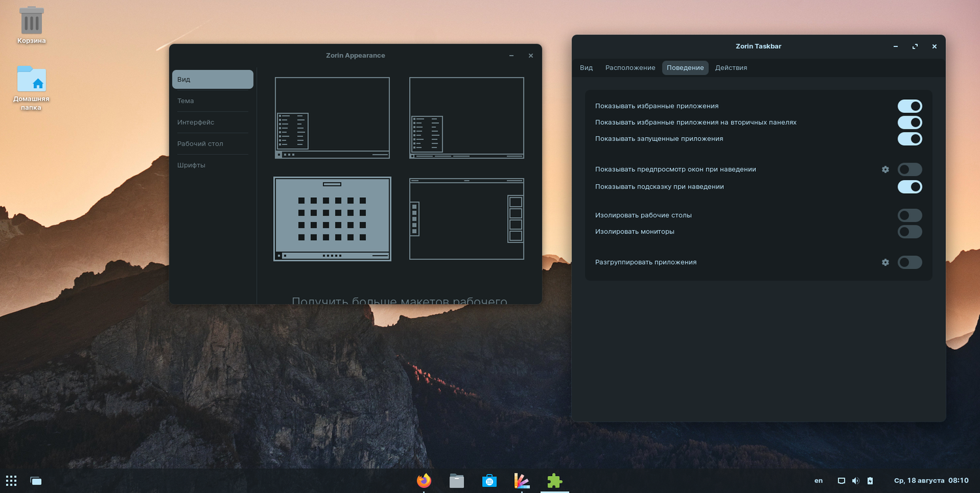Open the gear settings for Разгруппировать приложения

(x=885, y=262)
